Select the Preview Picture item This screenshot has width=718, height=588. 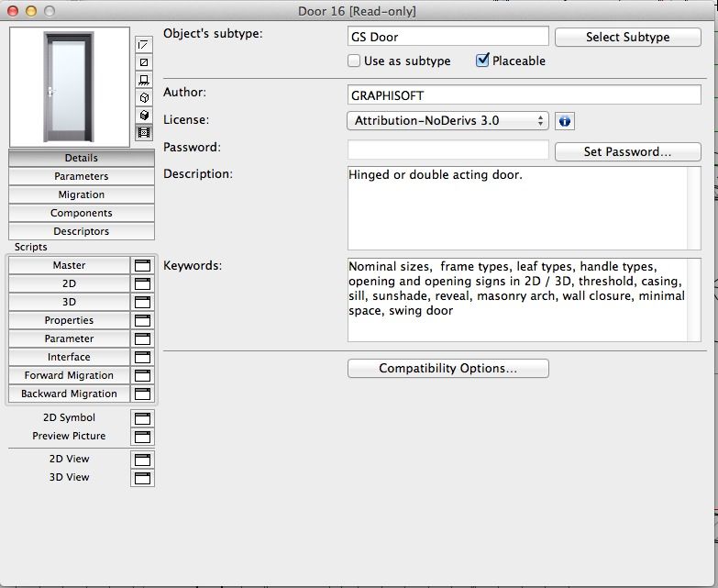[x=69, y=436]
